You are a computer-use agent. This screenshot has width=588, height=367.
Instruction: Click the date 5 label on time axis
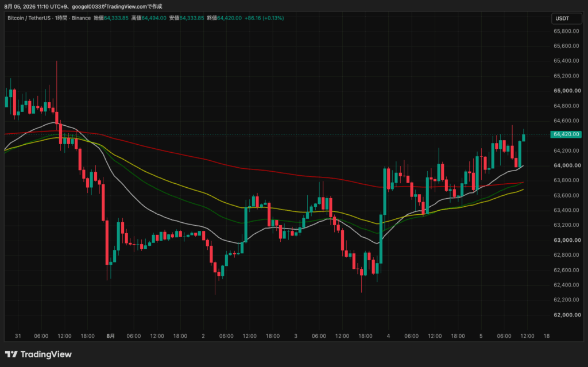point(481,336)
